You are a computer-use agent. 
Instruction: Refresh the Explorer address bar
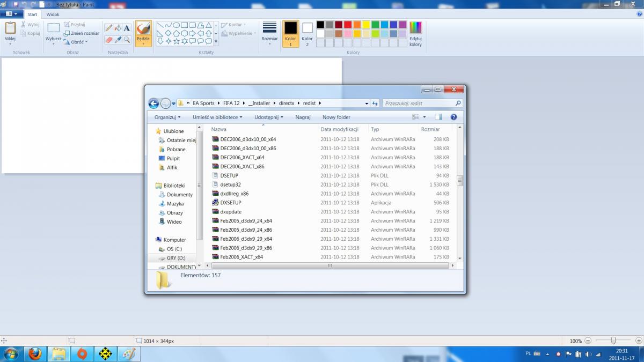[375, 104]
